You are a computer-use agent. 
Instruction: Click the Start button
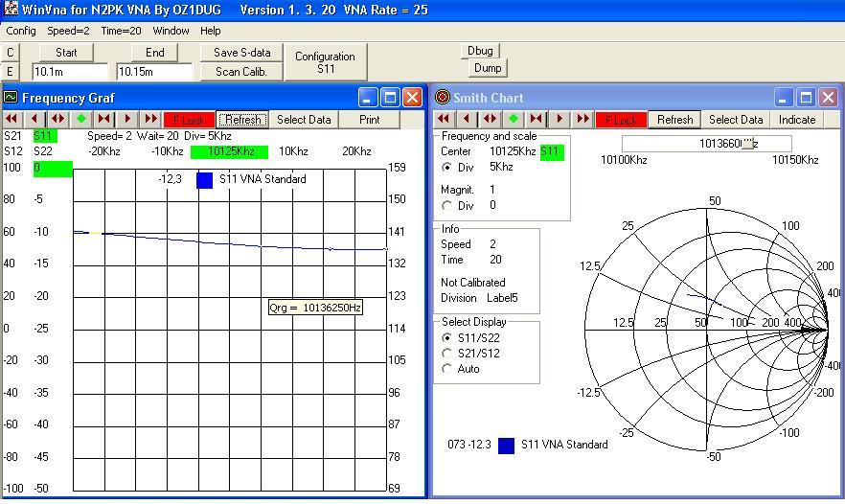[66, 53]
